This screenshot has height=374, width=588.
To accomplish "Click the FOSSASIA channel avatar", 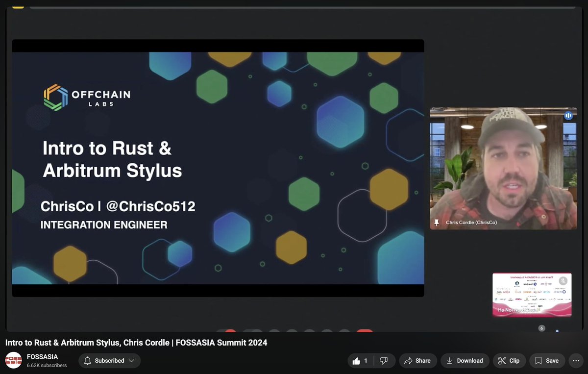I will coord(13,360).
